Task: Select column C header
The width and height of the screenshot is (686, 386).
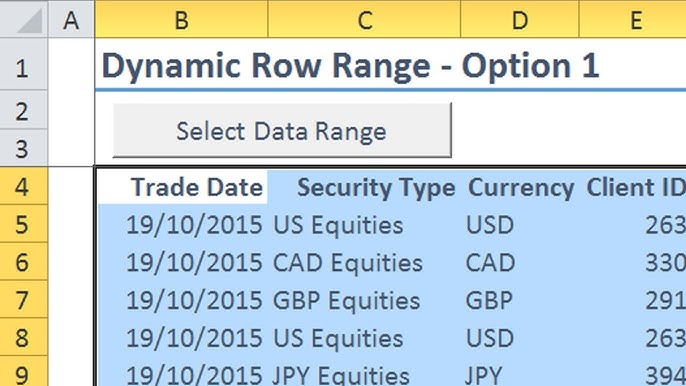Action: 364,19
